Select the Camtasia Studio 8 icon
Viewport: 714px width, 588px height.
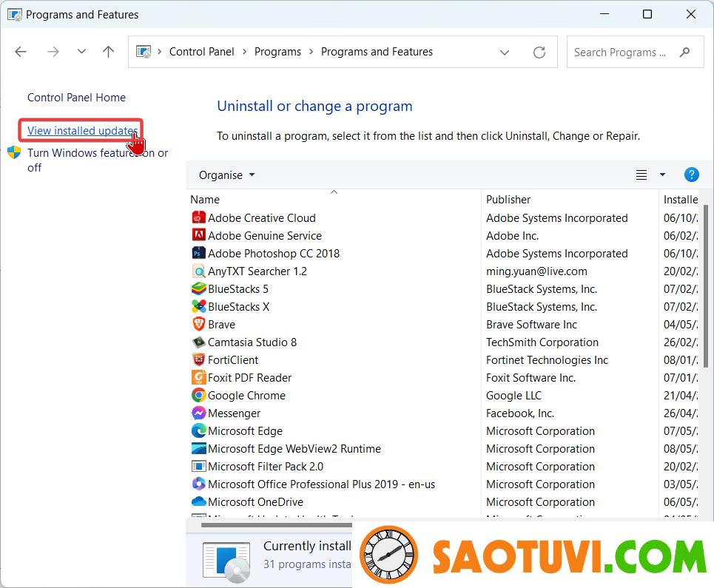[198, 342]
